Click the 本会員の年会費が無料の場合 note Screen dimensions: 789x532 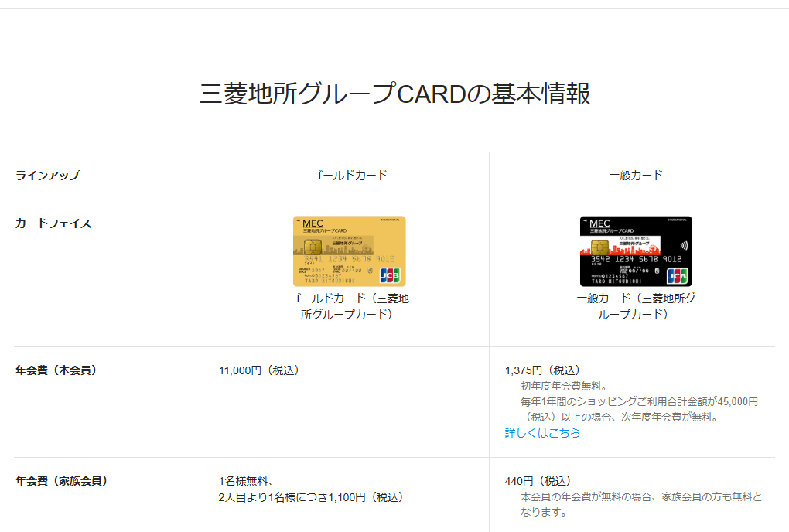[641, 504]
